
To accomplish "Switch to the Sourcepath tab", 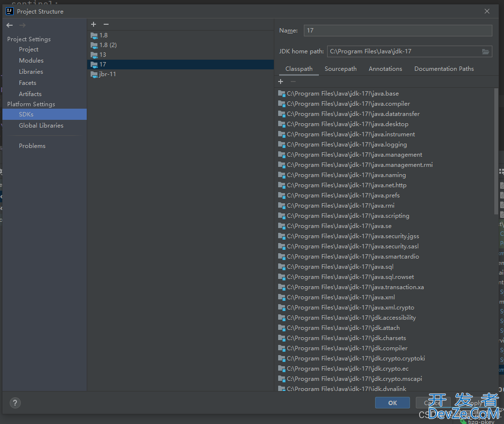I will tap(341, 69).
